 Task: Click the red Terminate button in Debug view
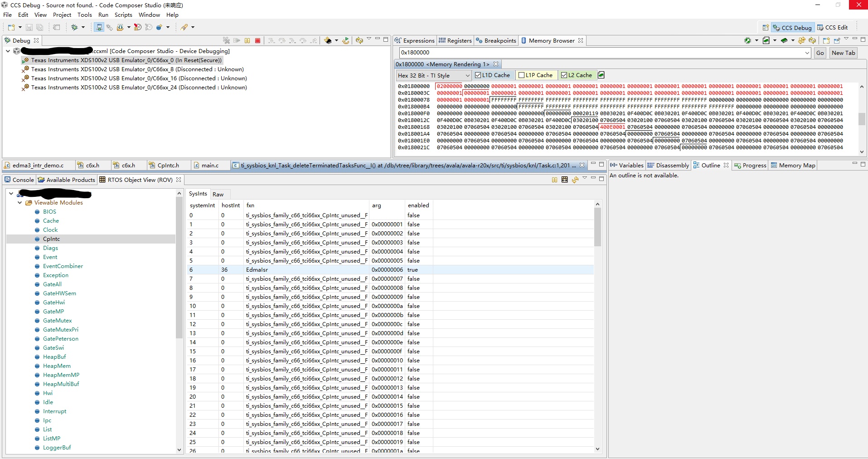point(257,41)
